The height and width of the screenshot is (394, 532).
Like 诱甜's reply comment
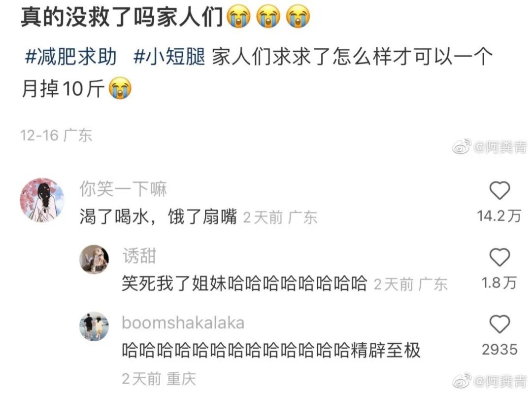point(499,257)
